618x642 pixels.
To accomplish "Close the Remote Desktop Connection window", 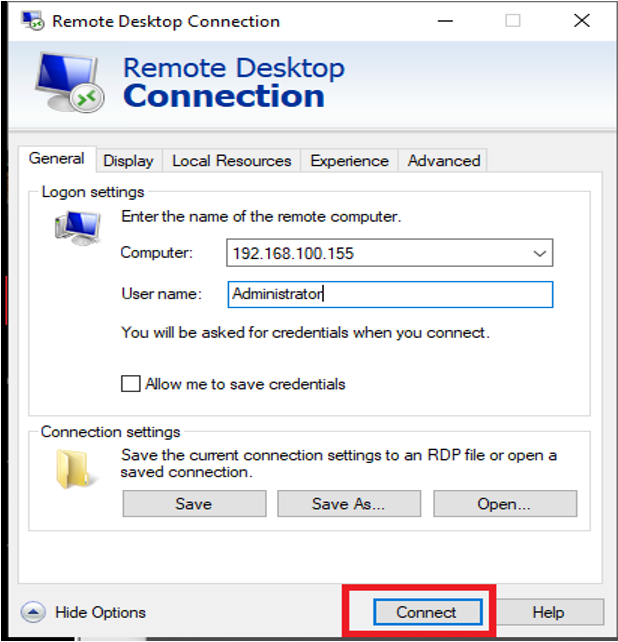I will 582,20.
